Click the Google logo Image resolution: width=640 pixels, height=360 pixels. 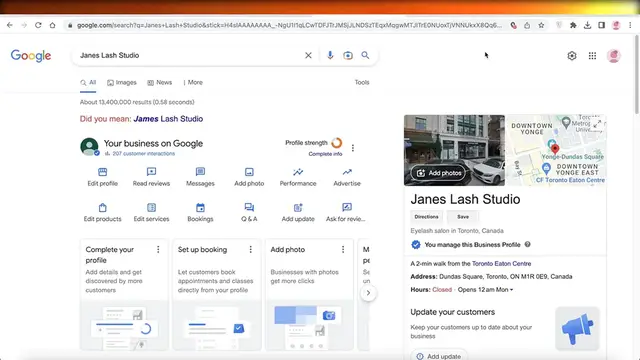click(x=31, y=56)
